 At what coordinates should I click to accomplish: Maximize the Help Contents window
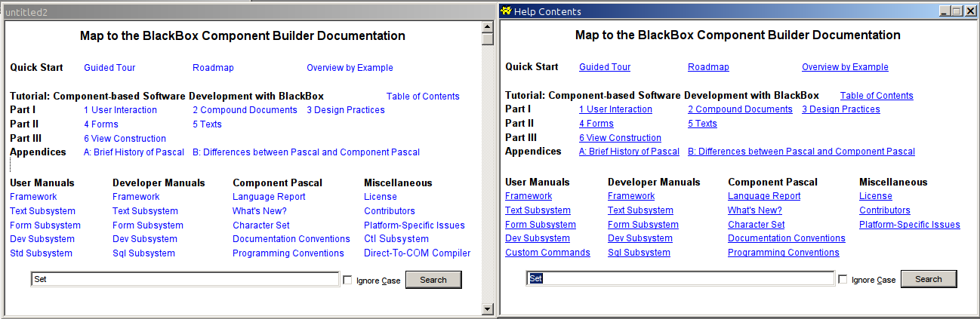(957, 11)
